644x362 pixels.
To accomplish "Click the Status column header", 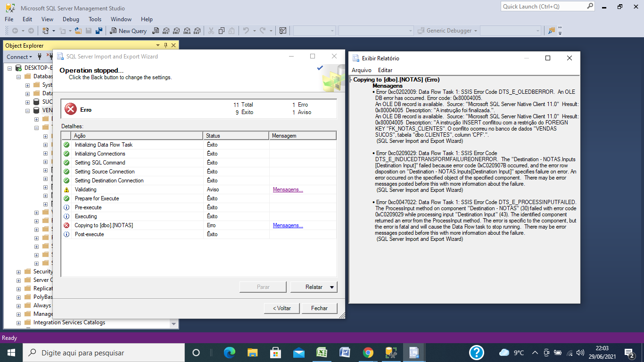I will click(x=236, y=136).
